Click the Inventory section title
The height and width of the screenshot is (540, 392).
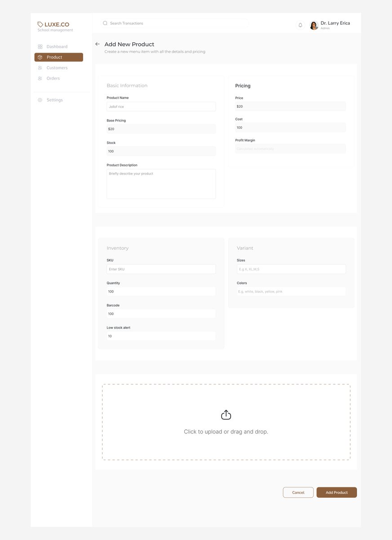point(117,248)
